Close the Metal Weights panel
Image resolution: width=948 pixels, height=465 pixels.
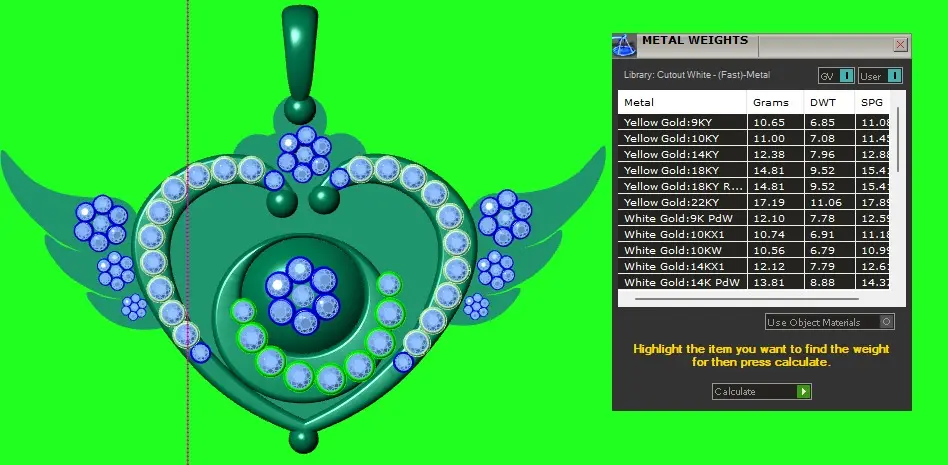pos(900,45)
